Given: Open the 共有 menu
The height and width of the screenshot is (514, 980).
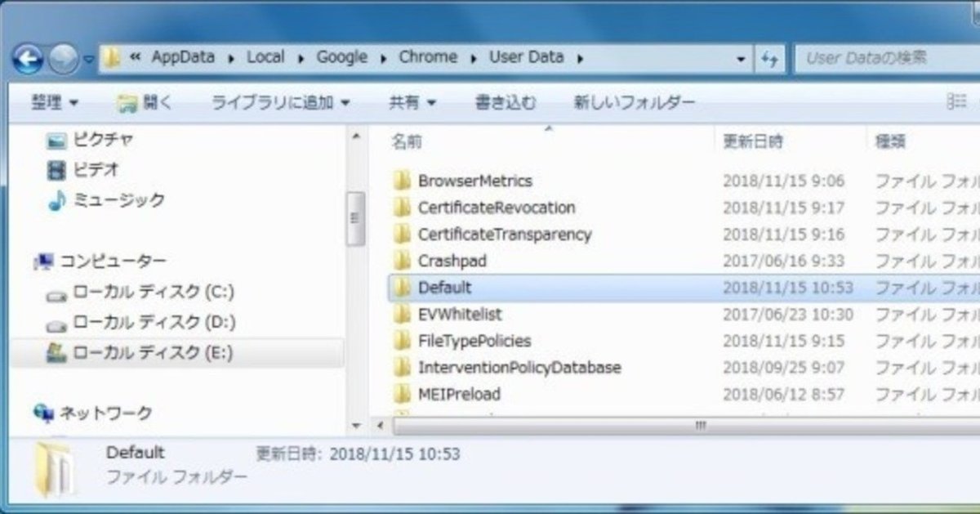Looking at the screenshot, I should coord(412,102).
